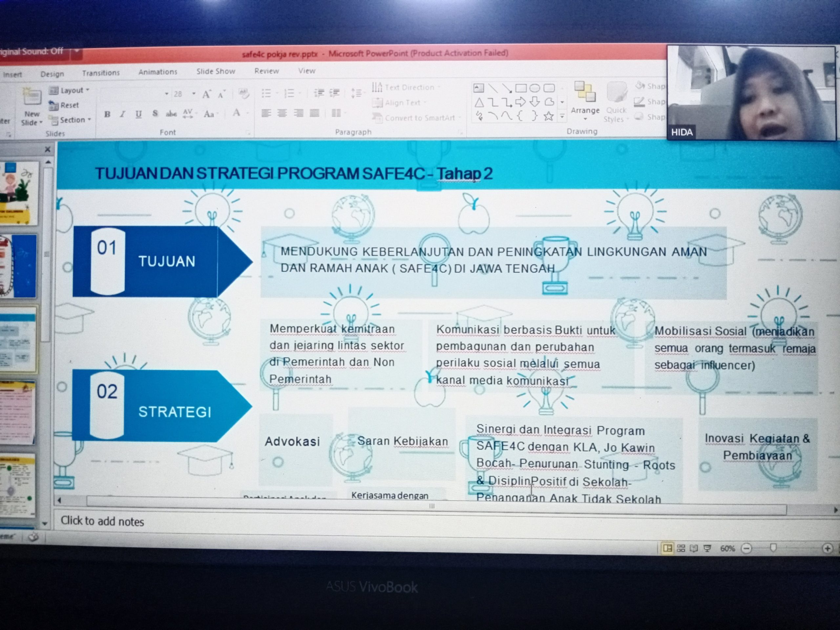
Task: Toggle Justify text alignment
Action: pos(314,113)
